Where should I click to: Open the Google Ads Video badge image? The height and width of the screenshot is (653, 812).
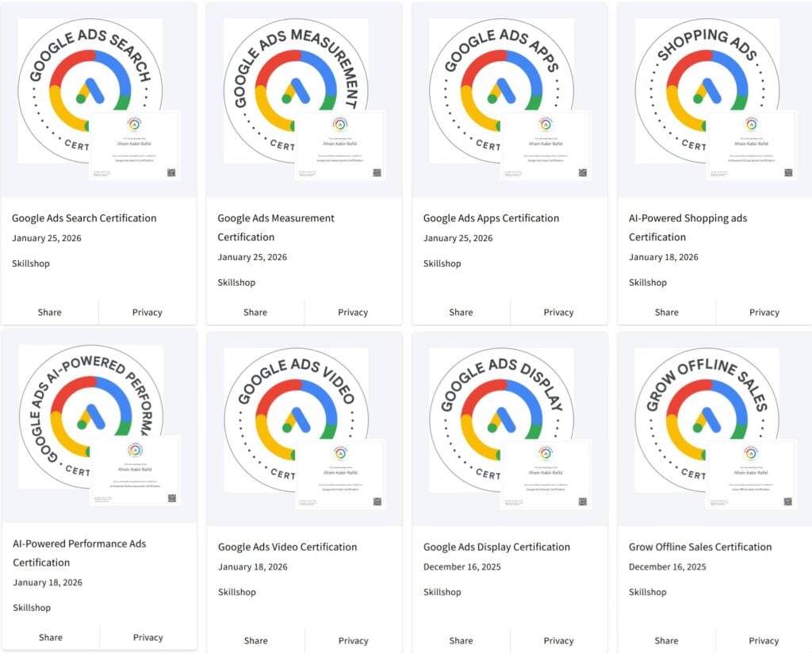[x=297, y=420]
